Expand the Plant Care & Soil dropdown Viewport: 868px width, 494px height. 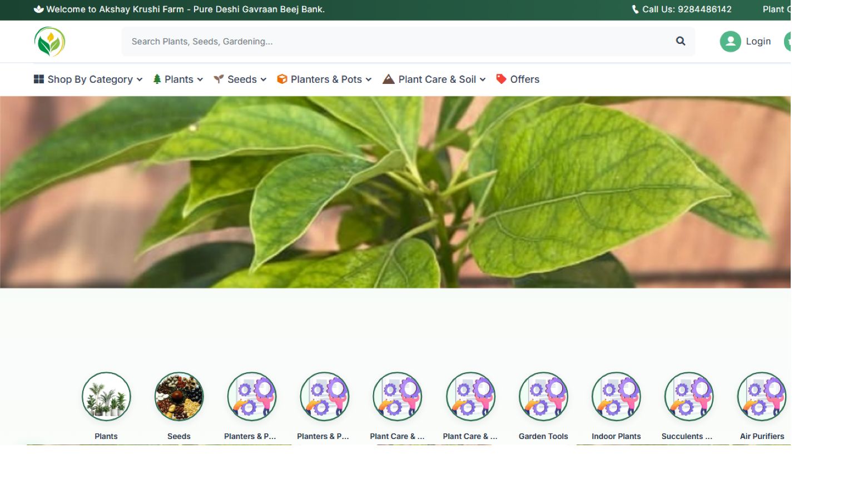(x=434, y=79)
